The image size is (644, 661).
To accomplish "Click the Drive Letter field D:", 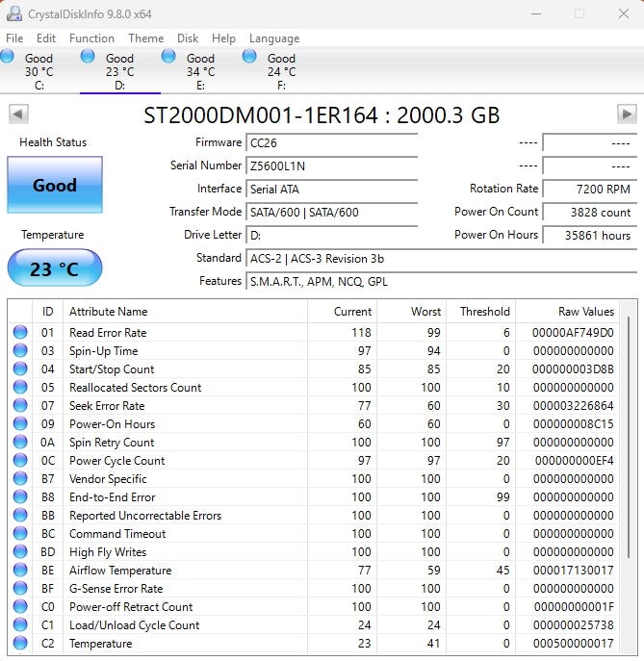I will pos(332,235).
